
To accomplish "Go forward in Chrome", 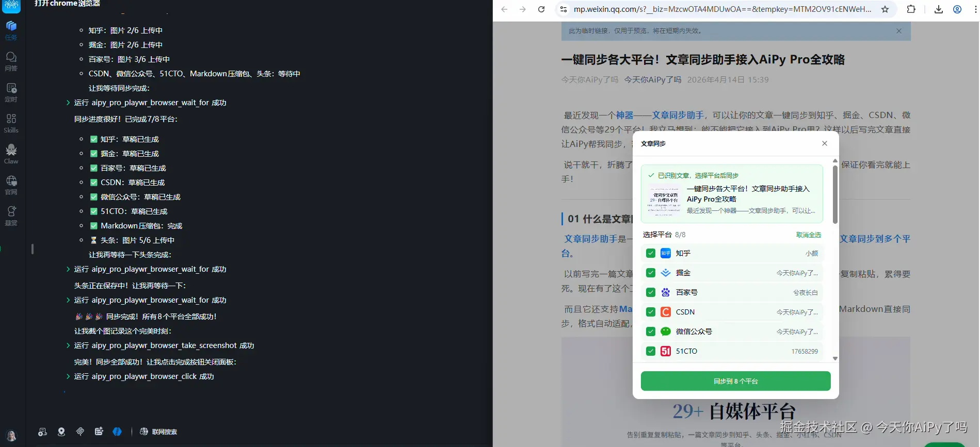I will (x=523, y=9).
